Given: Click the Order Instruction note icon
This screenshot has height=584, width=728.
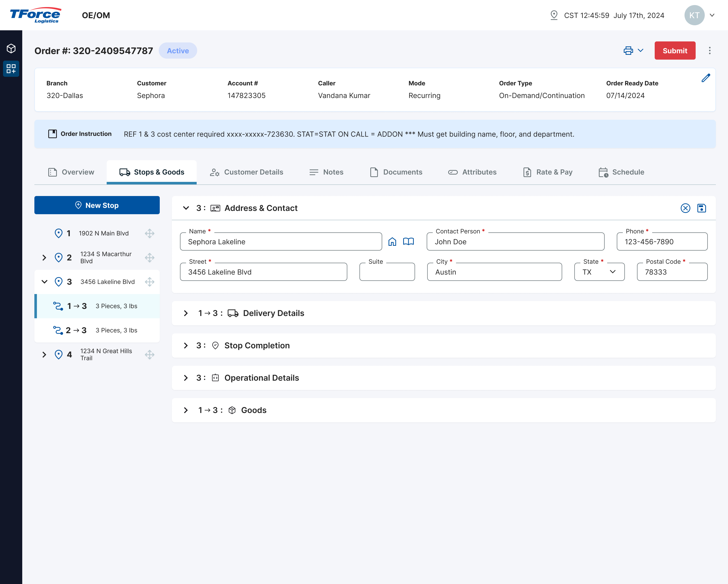Looking at the screenshot, I should click(52, 134).
